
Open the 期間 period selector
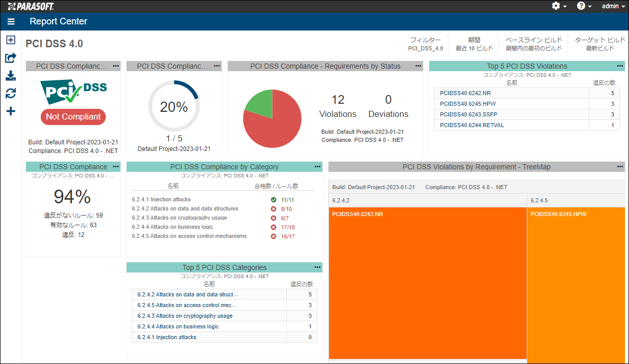474,44
